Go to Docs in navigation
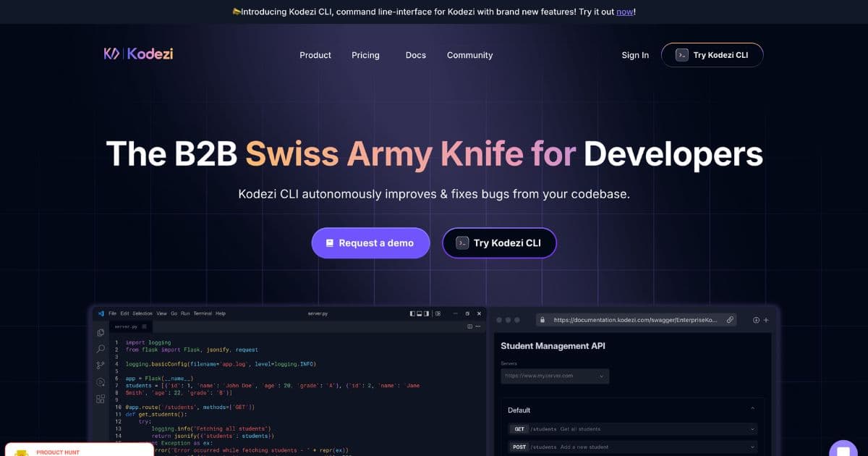This screenshot has width=868, height=456. click(x=416, y=55)
